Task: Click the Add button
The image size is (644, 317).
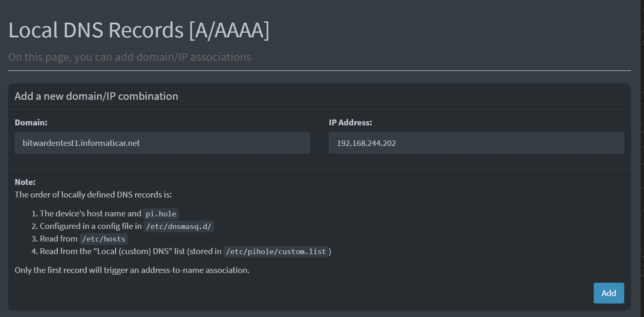Action: tap(609, 293)
